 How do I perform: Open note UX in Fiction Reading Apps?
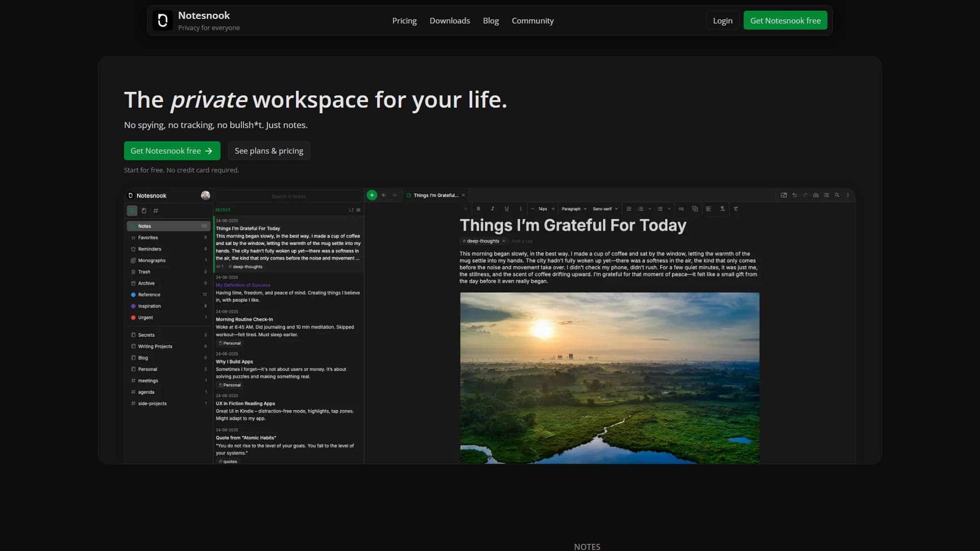(x=288, y=408)
